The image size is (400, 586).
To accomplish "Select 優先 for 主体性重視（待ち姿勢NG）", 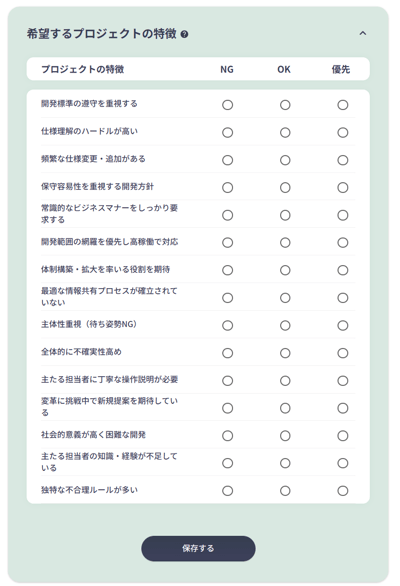I will pos(342,326).
